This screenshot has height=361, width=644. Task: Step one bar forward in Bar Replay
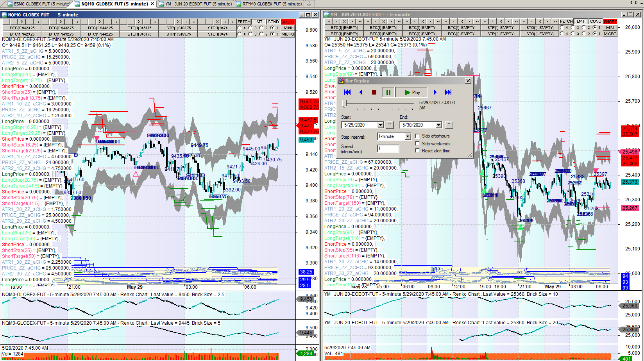click(435, 93)
